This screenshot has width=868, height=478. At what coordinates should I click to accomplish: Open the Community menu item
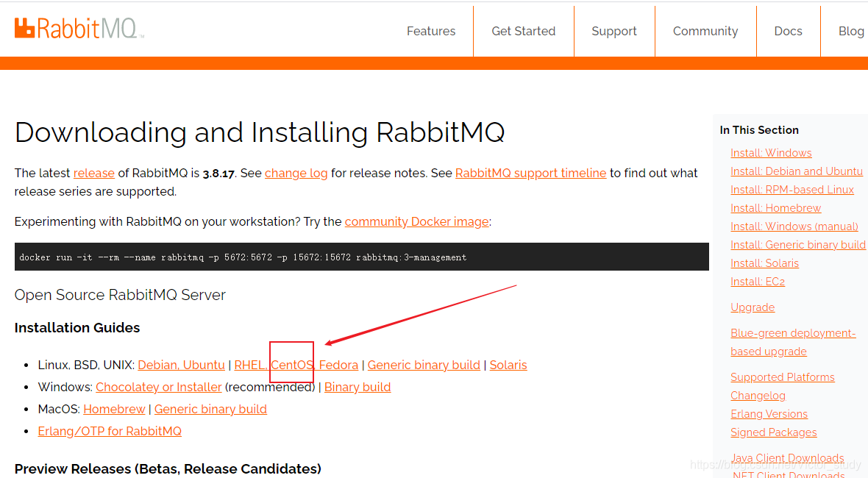pyautogui.click(x=705, y=31)
